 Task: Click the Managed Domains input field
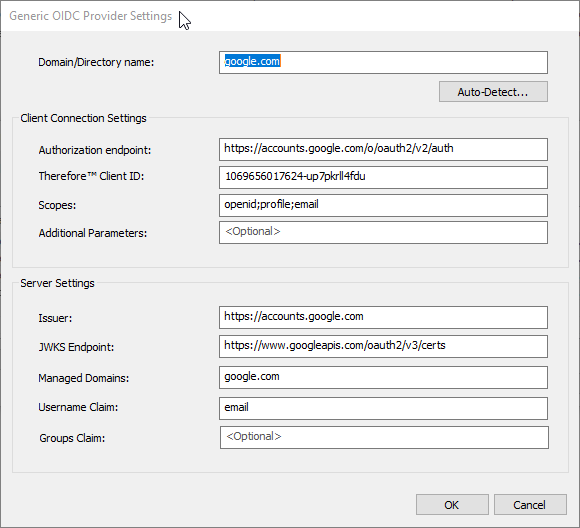coord(383,377)
